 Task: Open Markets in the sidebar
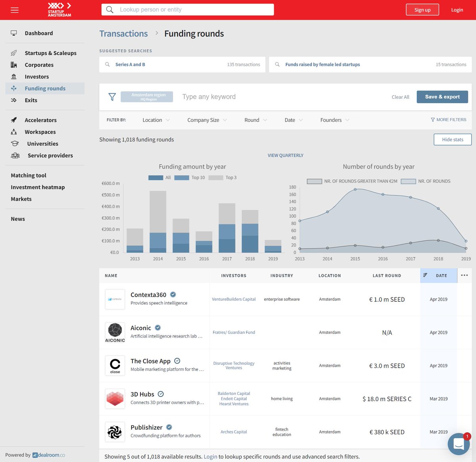[x=21, y=199]
